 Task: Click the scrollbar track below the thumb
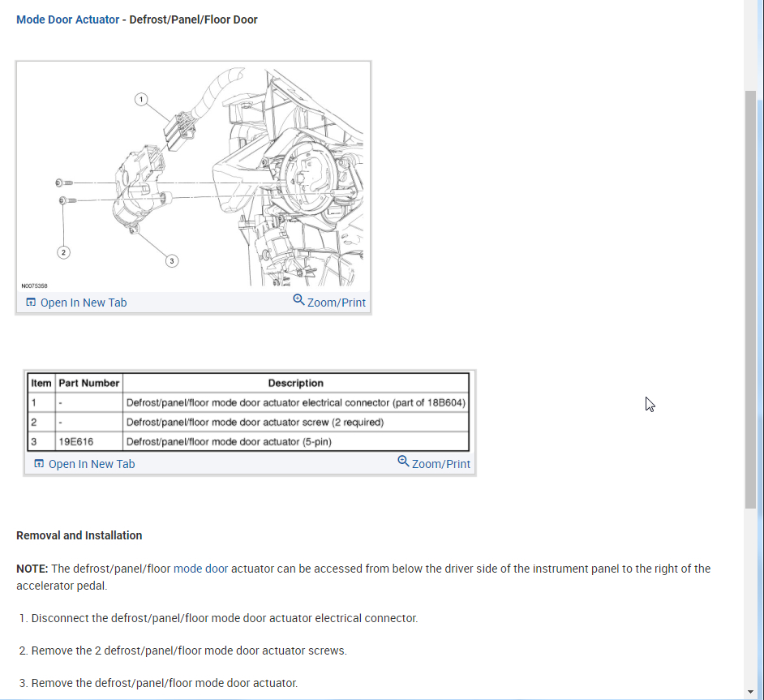(x=750, y=597)
